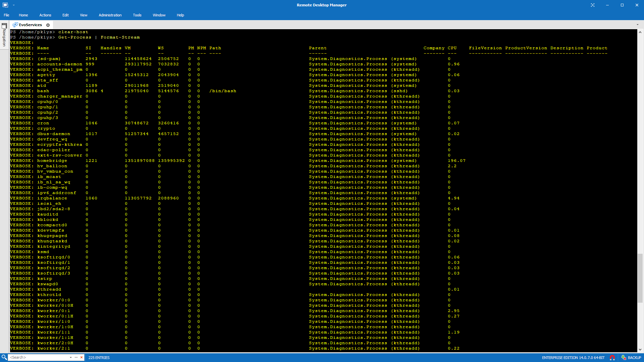
Task: Open the Tools menu
Action: coord(137,15)
